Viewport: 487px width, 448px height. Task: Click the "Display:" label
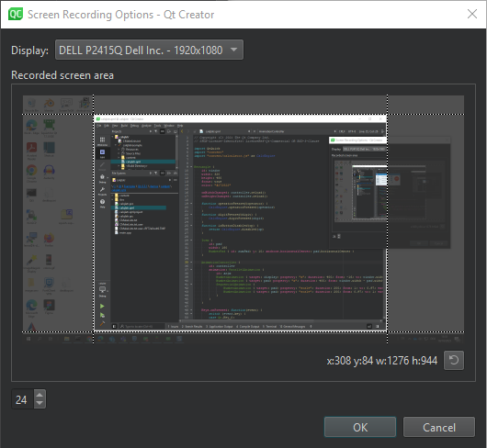pyautogui.click(x=29, y=50)
